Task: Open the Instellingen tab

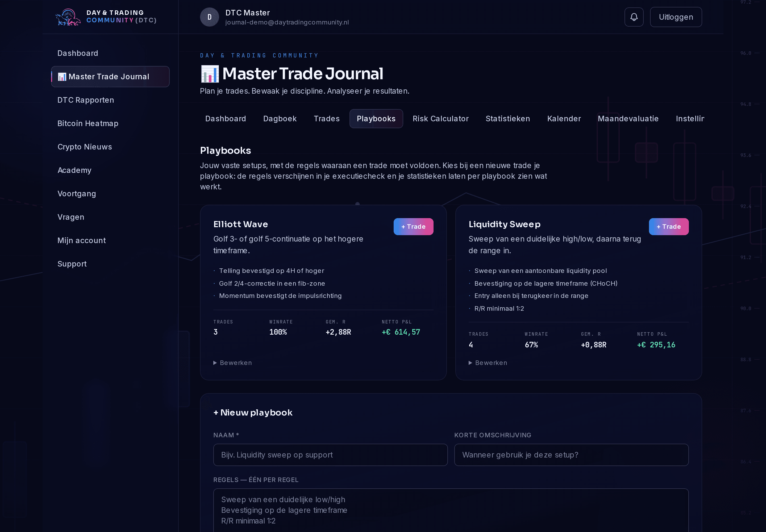Action: pyautogui.click(x=690, y=119)
